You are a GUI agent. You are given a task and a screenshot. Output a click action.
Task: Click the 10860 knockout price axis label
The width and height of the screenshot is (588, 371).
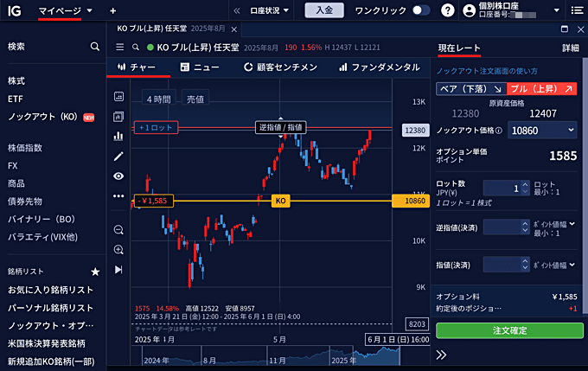(x=411, y=201)
